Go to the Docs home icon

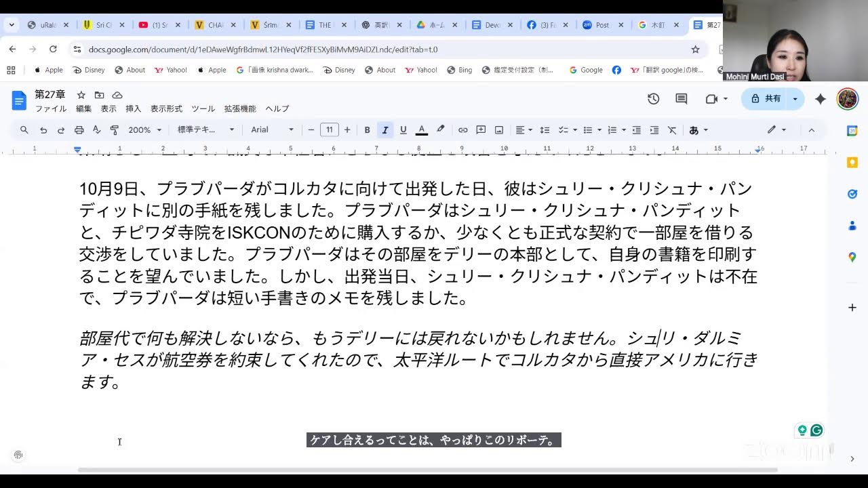pos(19,100)
